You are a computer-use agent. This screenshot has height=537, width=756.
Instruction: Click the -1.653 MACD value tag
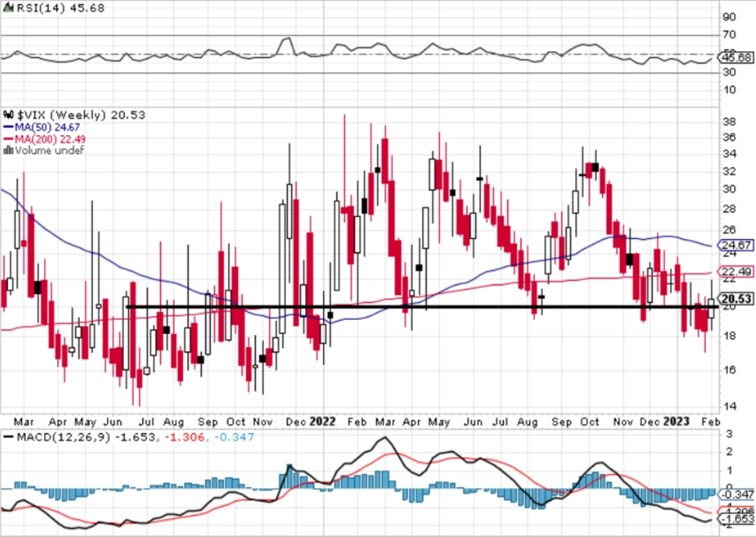click(736, 519)
